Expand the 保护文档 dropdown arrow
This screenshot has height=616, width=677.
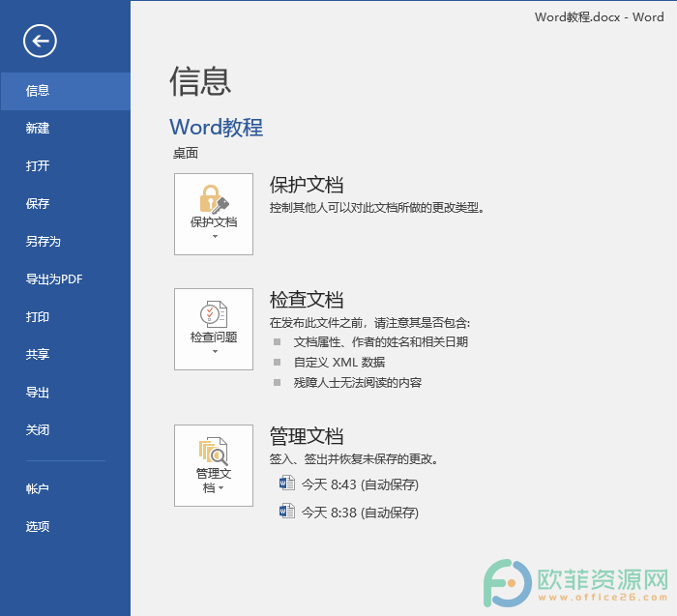[x=215, y=237]
